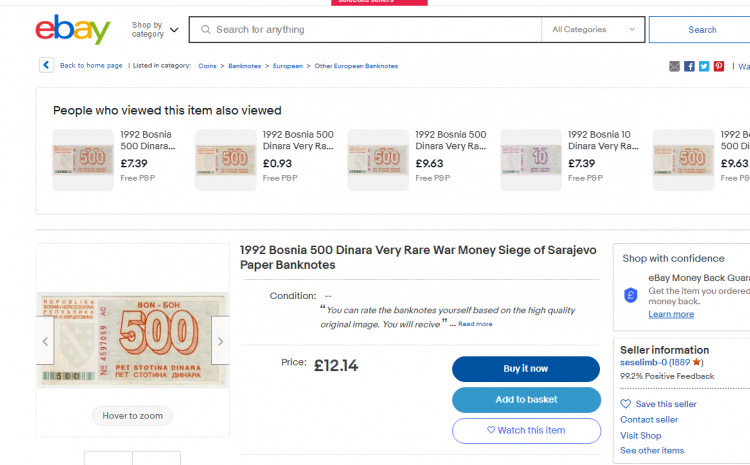Click the eBay logo
Image resolution: width=750 pixels, height=465 pixels.
pos(72,30)
